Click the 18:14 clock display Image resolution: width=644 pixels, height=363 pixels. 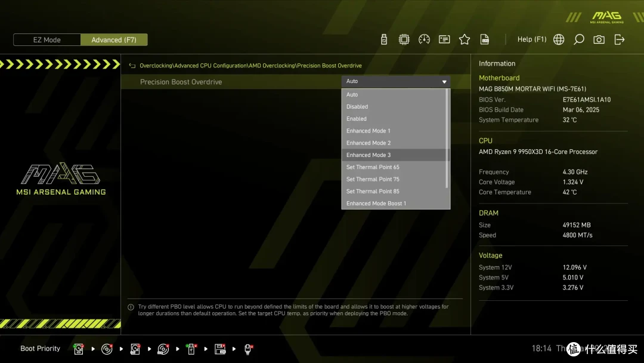pos(541,349)
